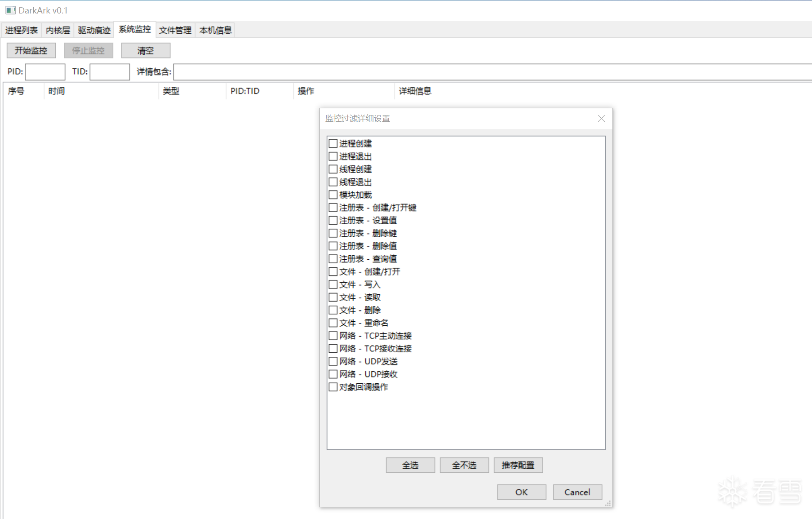Screen dimensions: 812x519
Task: Click the DarkArk app icon in title bar
Action: (x=10, y=10)
